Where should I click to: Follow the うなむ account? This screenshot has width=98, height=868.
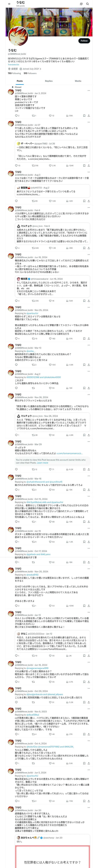84,41
